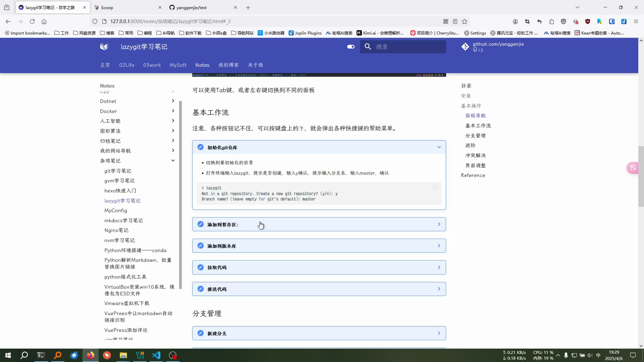The height and width of the screenshot is (362, 644).
Task: Bookmark this page with the star icon
Action: (x=465, y=21)
